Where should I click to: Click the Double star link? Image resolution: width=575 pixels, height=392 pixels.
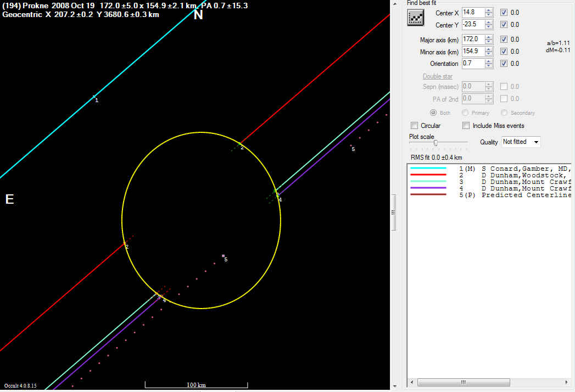tap(438, 76)
